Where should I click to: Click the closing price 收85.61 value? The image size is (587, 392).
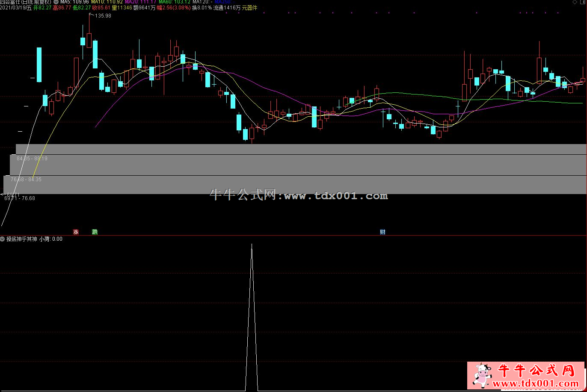[x=101, y=8]
